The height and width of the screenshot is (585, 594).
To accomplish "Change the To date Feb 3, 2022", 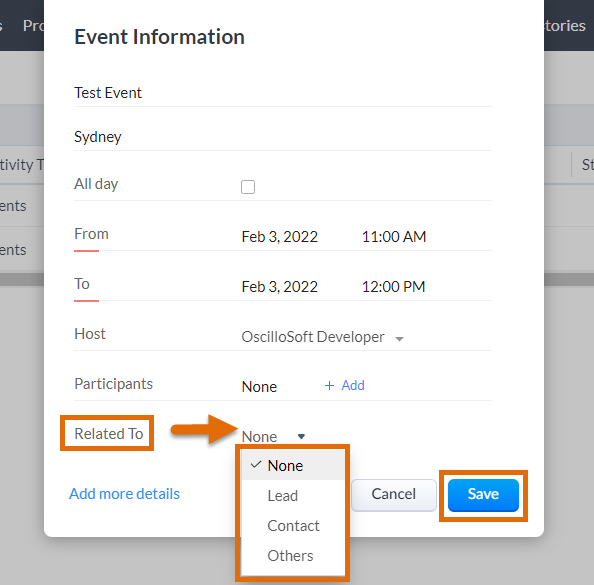I will tap(280, 287).
